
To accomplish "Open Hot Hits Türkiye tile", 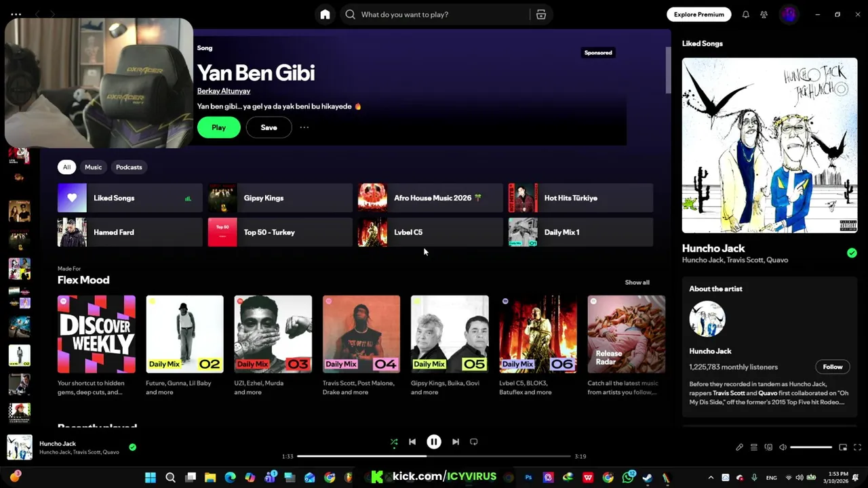I will [581, 198].
